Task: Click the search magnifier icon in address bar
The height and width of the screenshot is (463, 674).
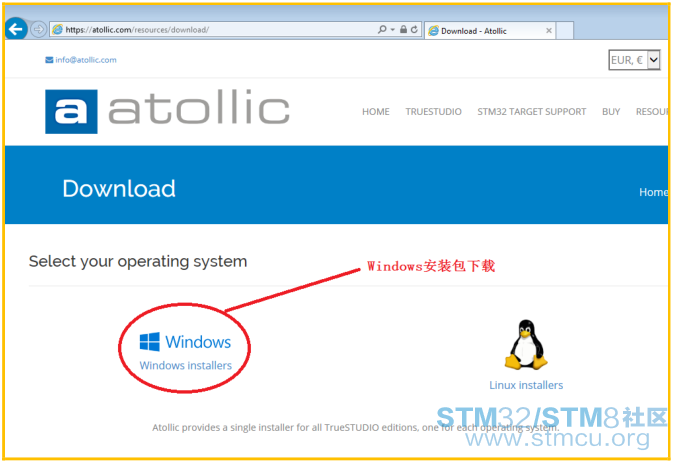Action: 382,29
